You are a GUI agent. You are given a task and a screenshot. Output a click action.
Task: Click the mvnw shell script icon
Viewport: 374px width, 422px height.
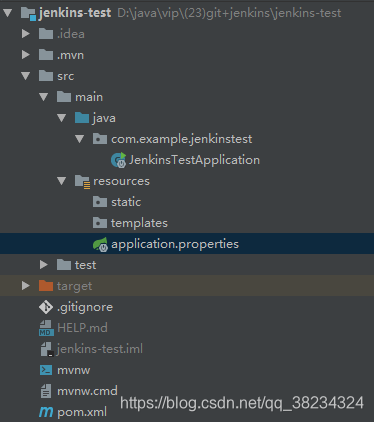46,370
